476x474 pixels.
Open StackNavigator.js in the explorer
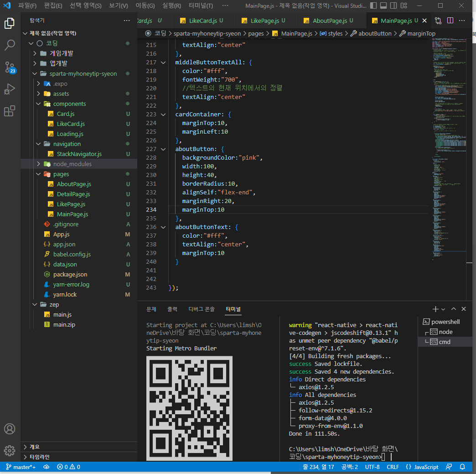point(79,154)
